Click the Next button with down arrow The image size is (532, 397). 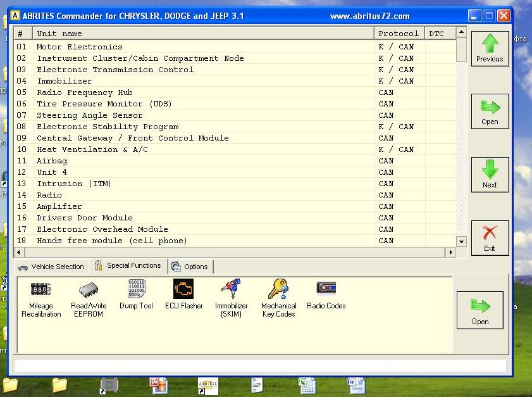coord(490,175)
